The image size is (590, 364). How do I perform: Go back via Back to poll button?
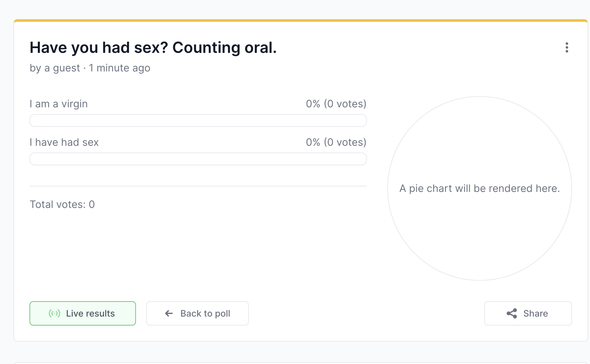(198, 313)
